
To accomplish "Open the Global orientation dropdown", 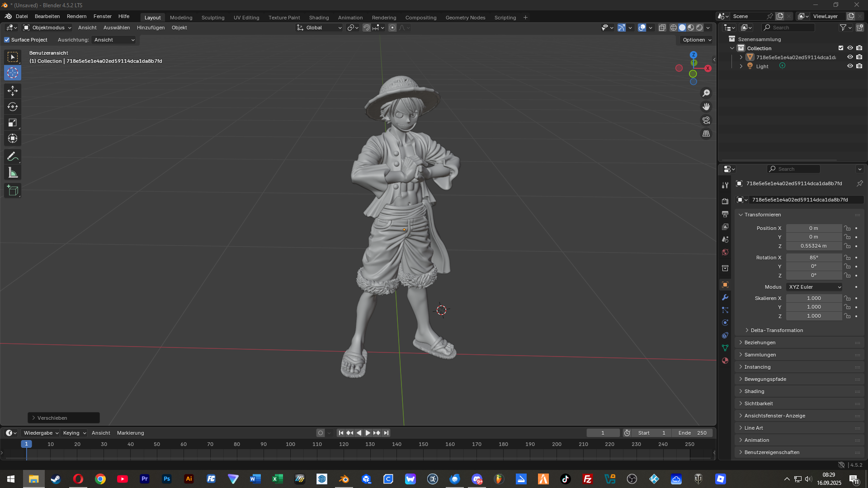I will (x=320, y=28).
